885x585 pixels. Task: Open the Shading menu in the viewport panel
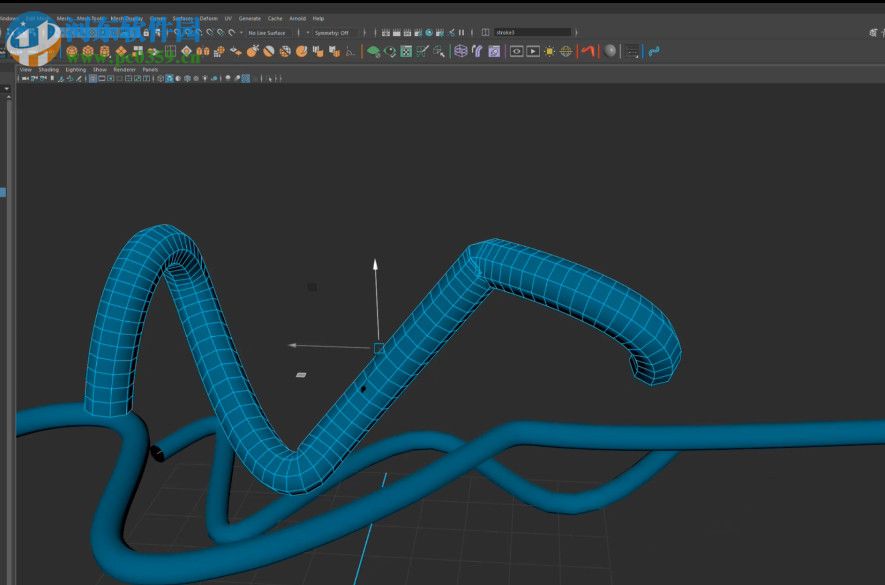coord(48,69)
